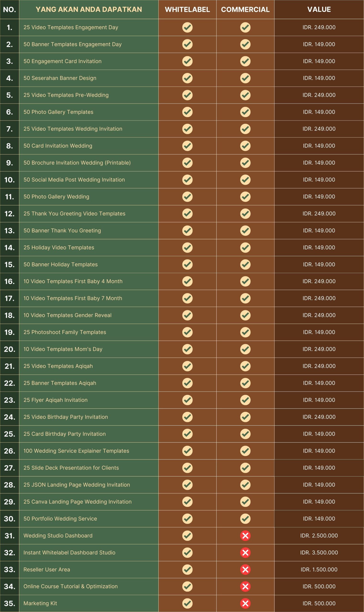Click Commercial checkmark for Social Media Post Wedding Invitation
Viewport: 364px width, 612px height.
pos(245,180)
